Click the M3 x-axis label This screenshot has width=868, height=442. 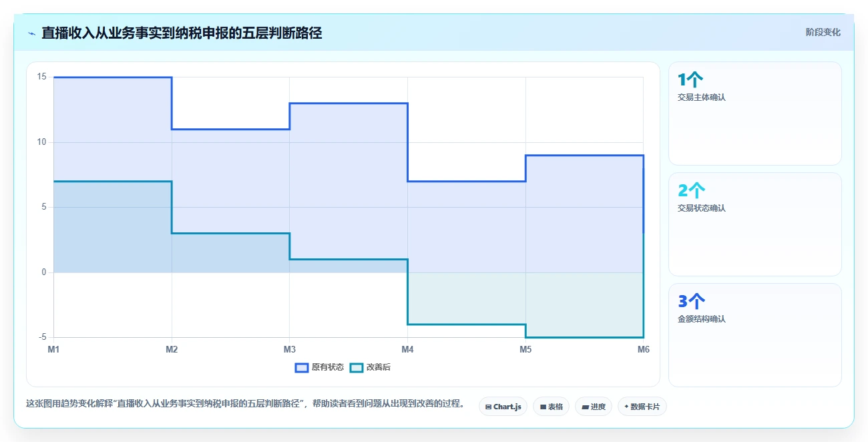pyautogui.click(x=290, y=349)
